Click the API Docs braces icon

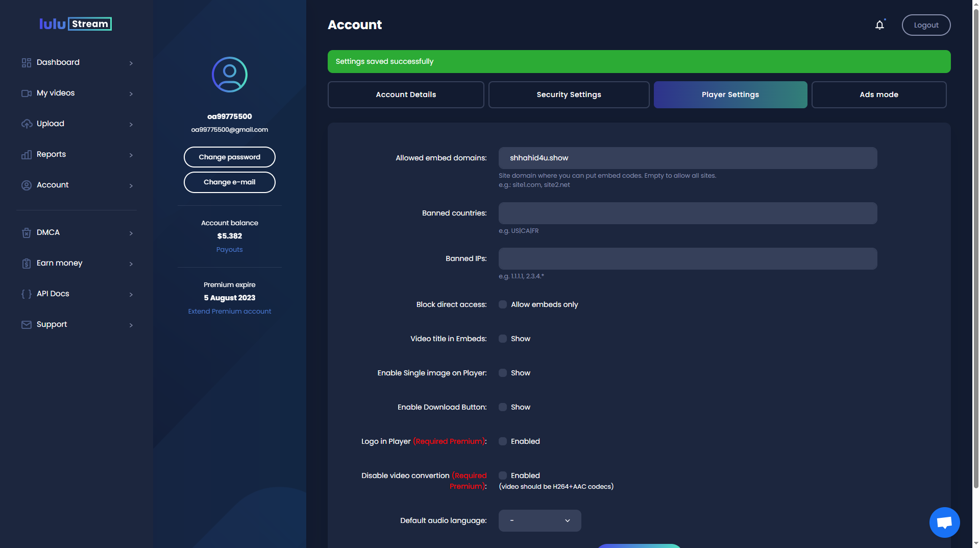point(27,294)
